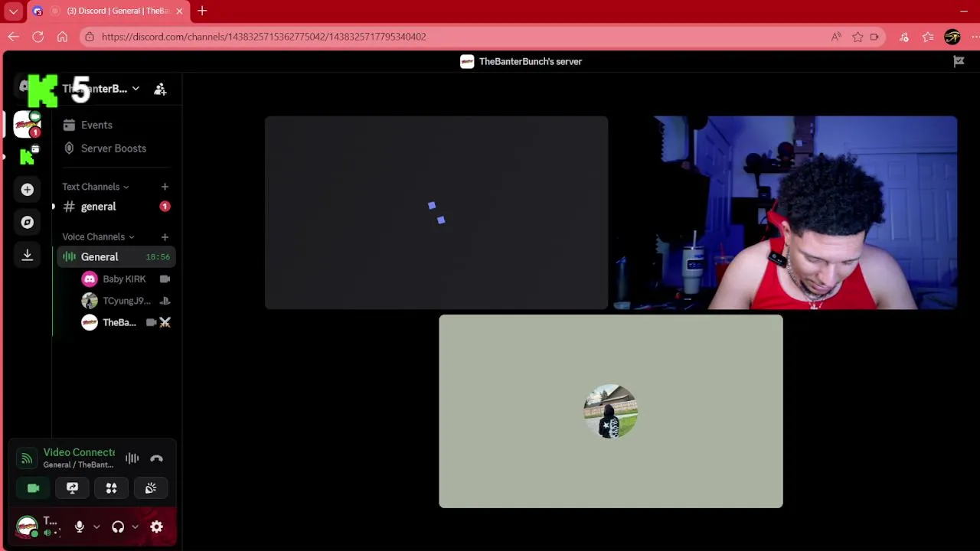This screenshot has height=551, width=980.
Task: Click TheBanterBunch's server title text
Action: pyautogui.click(x=531, y=62)
